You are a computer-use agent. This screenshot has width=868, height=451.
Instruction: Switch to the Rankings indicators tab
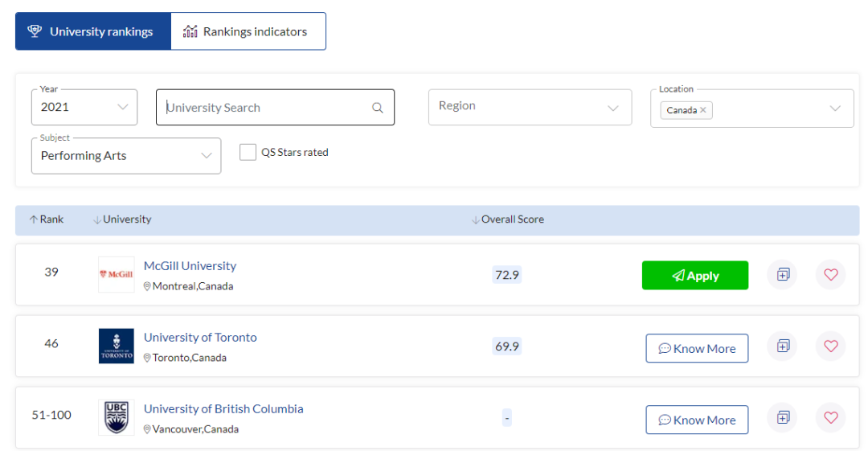point(248,32)
